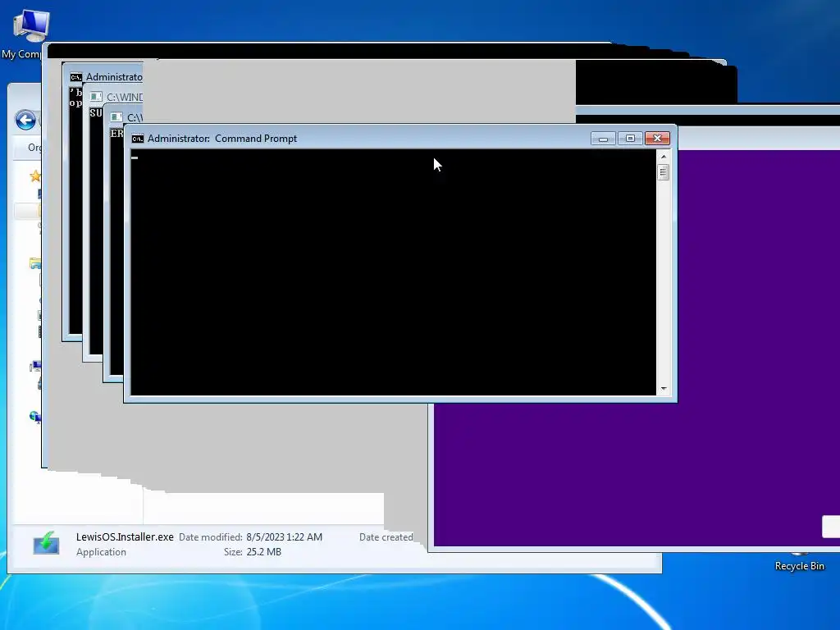The width and height of the screenshot is (840, 630).
Task: Click the Command Prompt scrollbar up arrow
Action: [x=664, y=157]
